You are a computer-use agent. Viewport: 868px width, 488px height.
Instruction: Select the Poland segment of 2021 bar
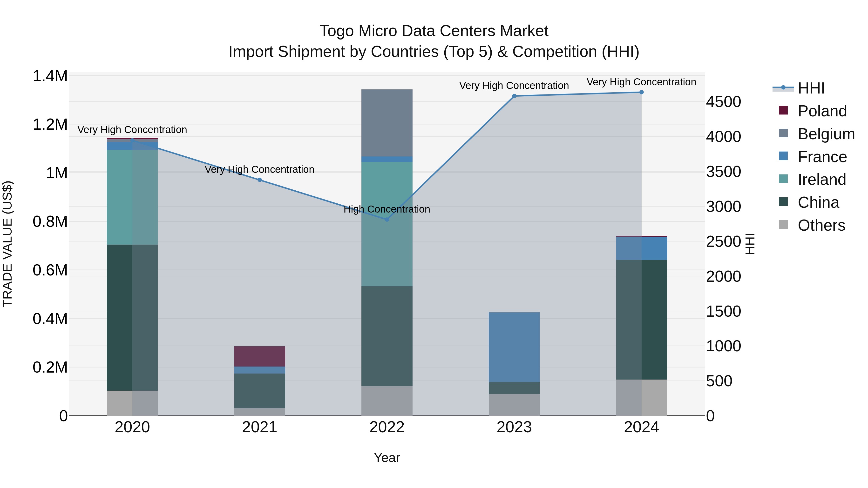pos(259,356)
